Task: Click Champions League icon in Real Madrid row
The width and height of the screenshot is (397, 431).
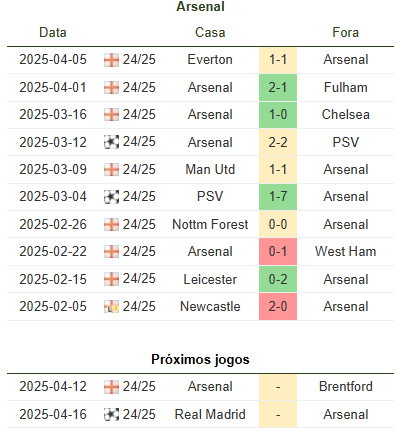Action: 111,415
